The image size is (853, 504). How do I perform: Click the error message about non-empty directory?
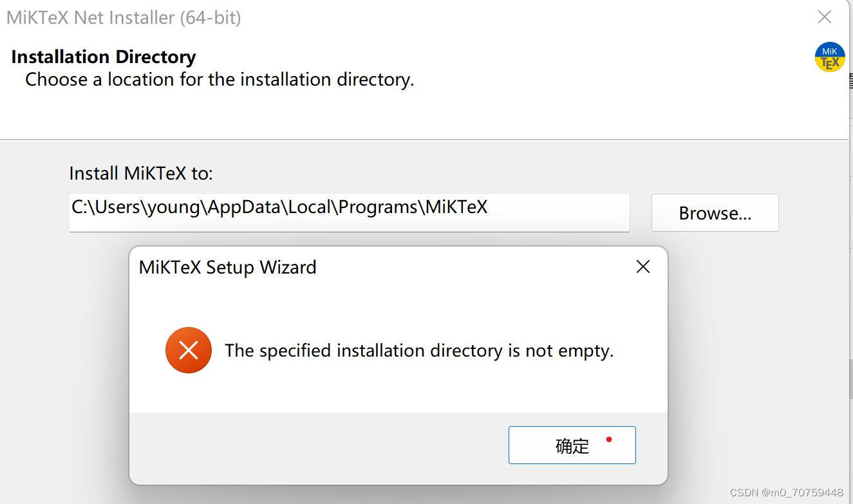click(x=419, y=350)
